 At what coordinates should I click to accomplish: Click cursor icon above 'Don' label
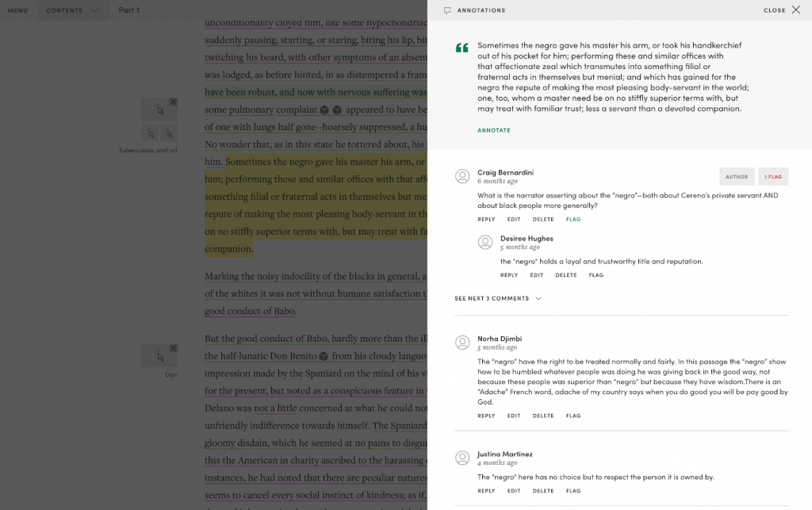click(x=159, y=355)
